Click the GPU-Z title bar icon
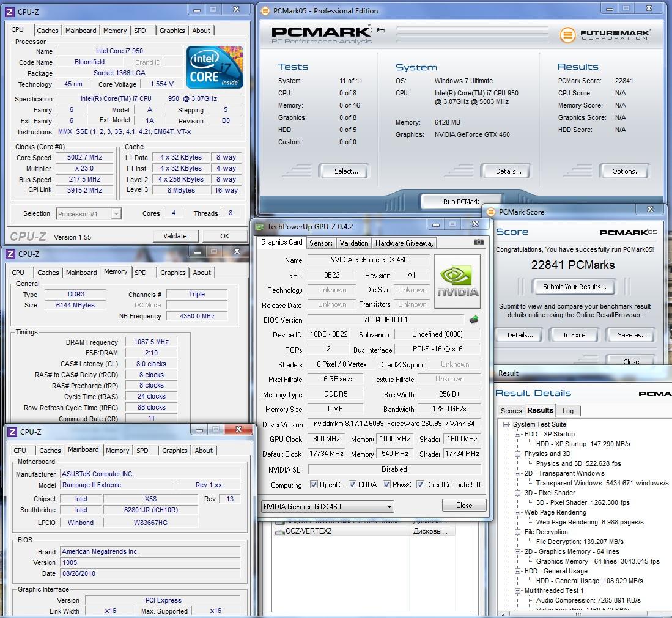 tap(260, 227)
